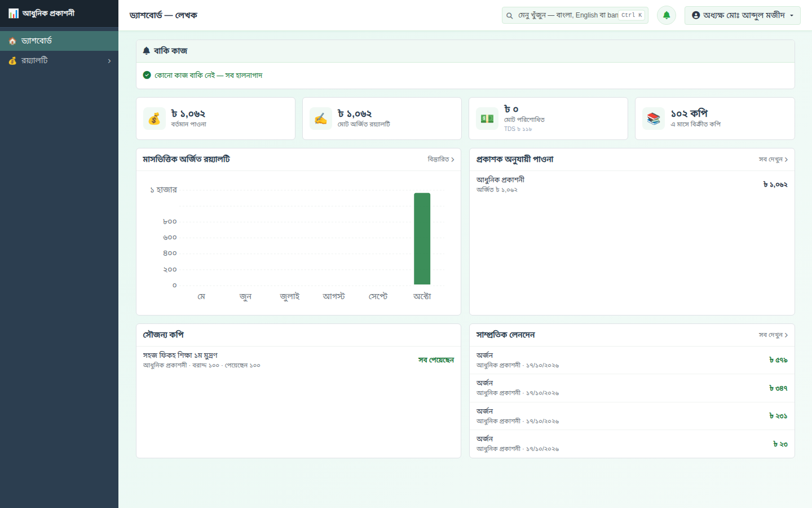Click the money bag icon on বর্তমান পাওনা card
The height and width of the screenshot is (508, 812).
coord(155,119)
